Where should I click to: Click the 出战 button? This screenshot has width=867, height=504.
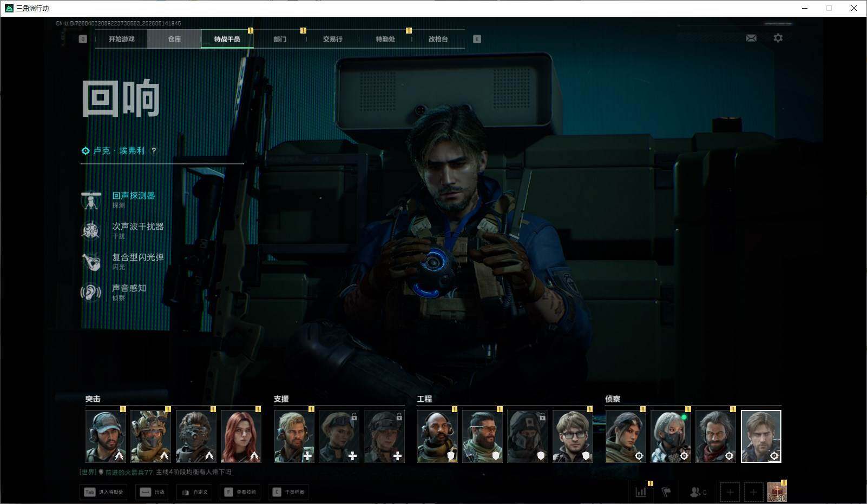click(x=152, y=492)
